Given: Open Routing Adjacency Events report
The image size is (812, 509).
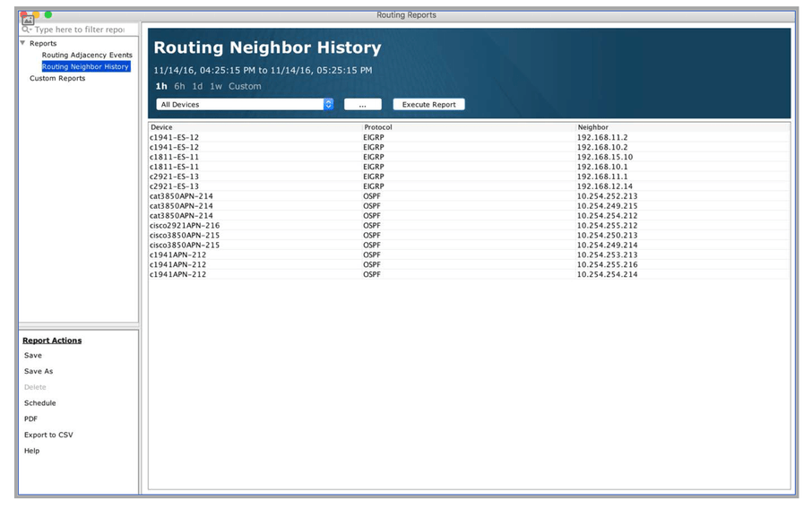Looking at the screenshot, I should pos(87,55).
